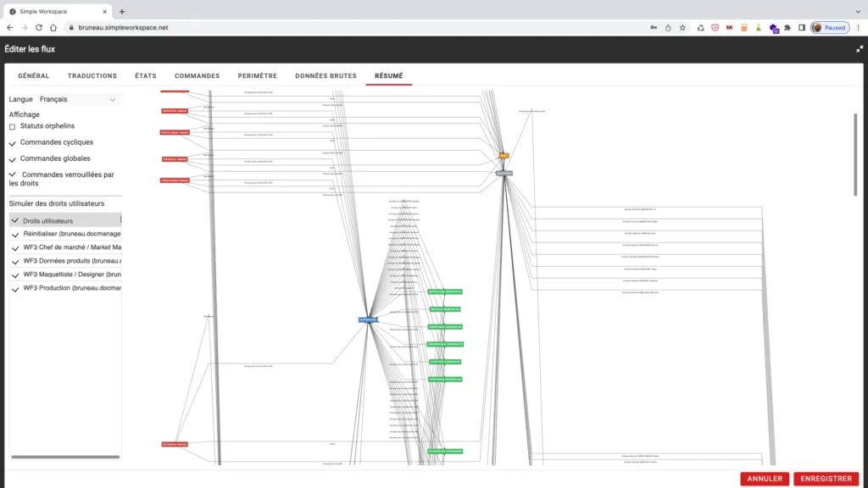Viewport: 868px width, 488px height.
Task: Open Chrome's three-dot menu
Action: coord(859,26)
